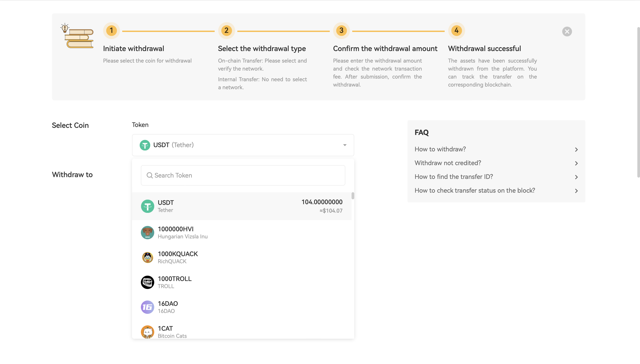
Task: Click the Withdrawal successful heading
Action: [x=484, y=49]
